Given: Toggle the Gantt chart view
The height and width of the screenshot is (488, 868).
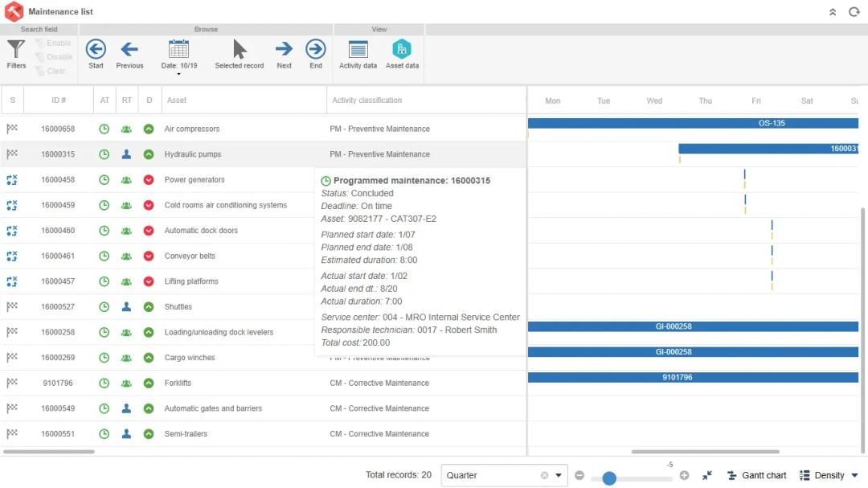Looking at the screenshot, I should pyautogui.click(x=756, y=475).
